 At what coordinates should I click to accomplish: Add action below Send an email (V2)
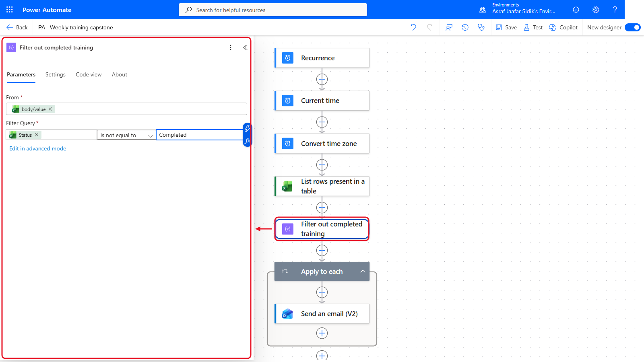pos(322,333)
